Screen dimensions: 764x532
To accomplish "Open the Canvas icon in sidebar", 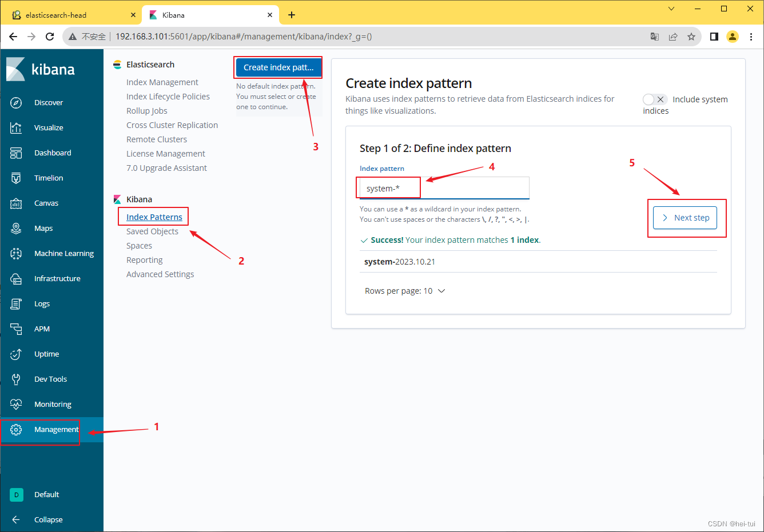I will (x=16, y=203).
